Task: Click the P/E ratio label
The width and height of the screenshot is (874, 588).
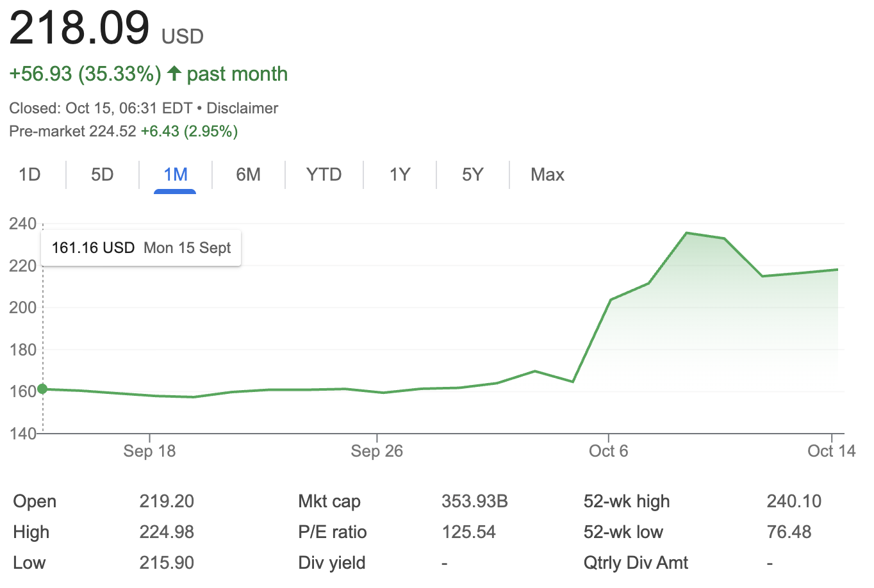Action: [332, 532]
